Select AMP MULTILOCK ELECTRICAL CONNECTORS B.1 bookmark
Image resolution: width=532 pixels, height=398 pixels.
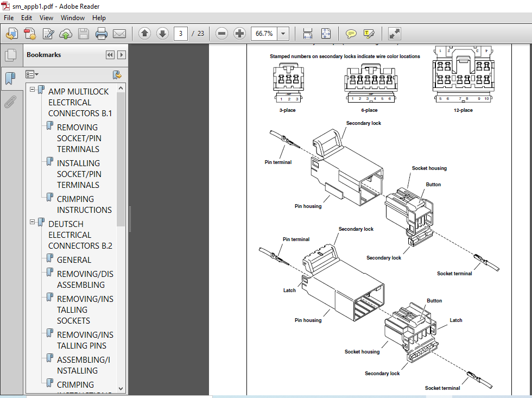click(80, 103)
